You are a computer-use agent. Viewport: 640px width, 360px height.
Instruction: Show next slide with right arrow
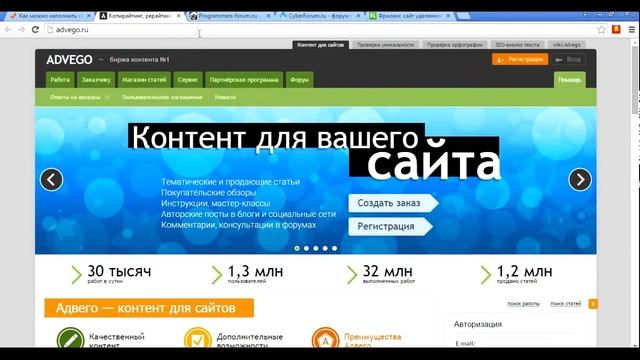tap(580, 180)
